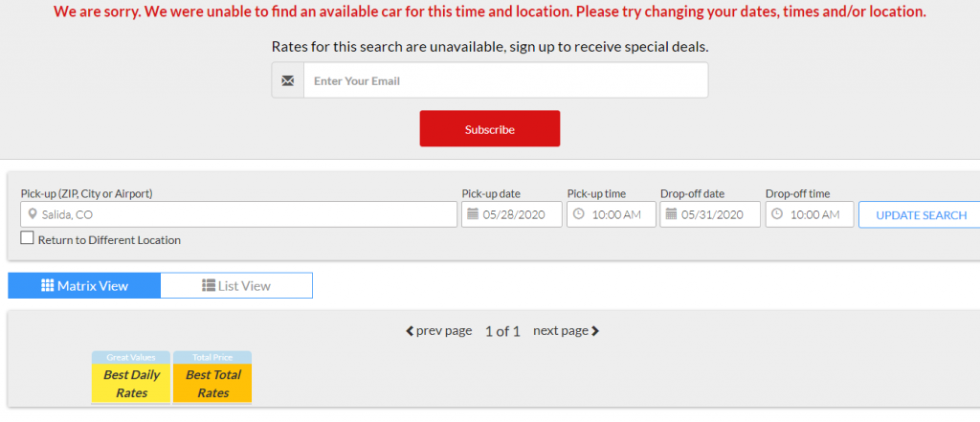Viewport: 980px width, 422px height.
Task: Click the drop-off date calendar icon
Action: click(x=671, y=215)
